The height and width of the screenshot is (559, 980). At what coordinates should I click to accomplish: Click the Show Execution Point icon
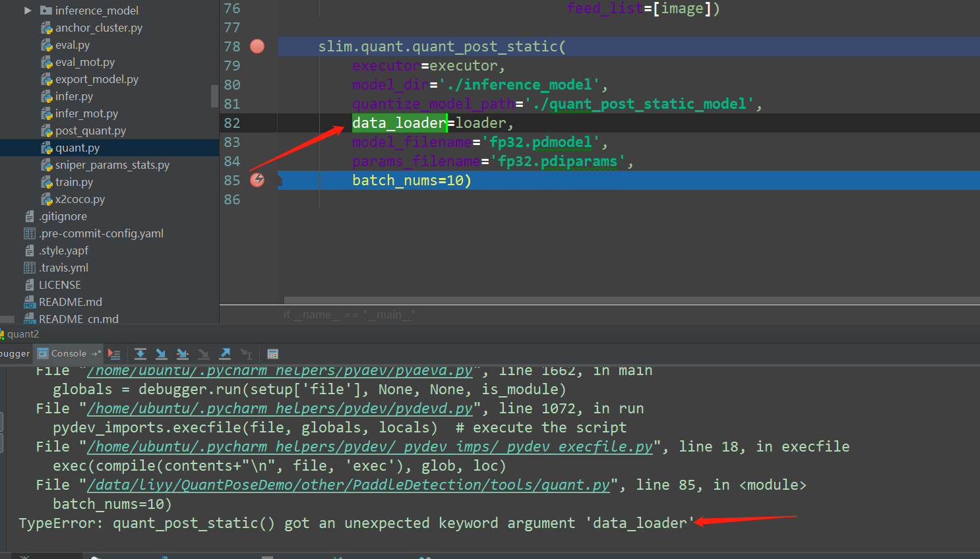tap(114, 354)
